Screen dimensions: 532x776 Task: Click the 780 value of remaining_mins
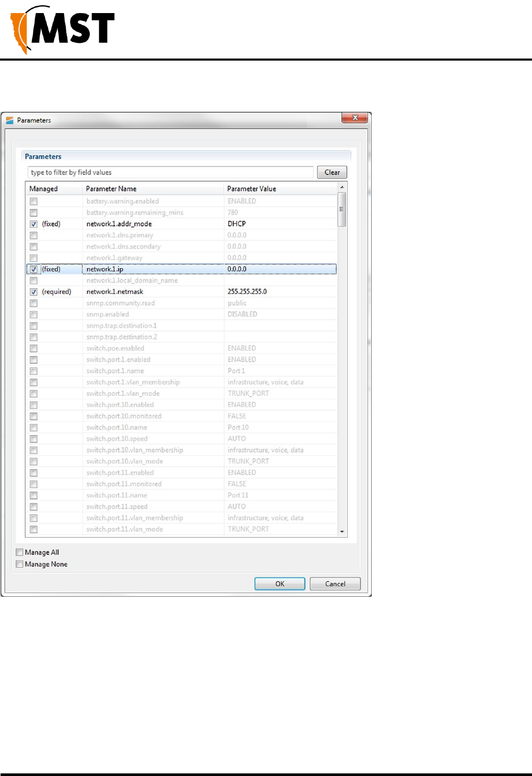pos(232,213)
